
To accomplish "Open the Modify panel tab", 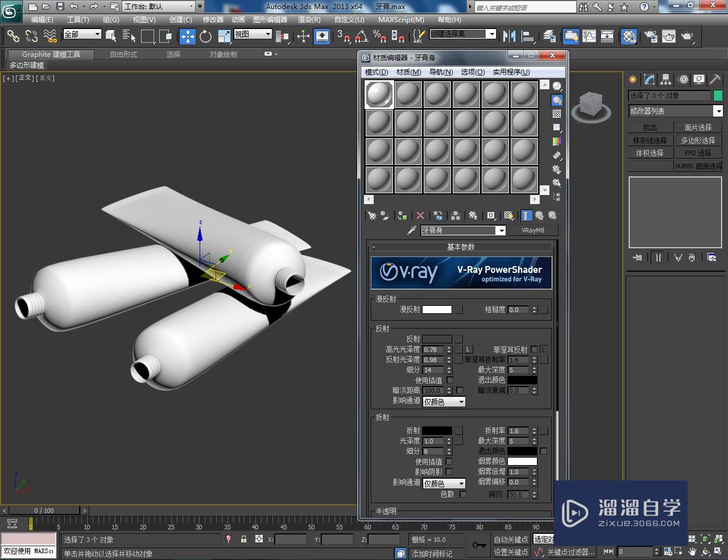I will (649, 80).
